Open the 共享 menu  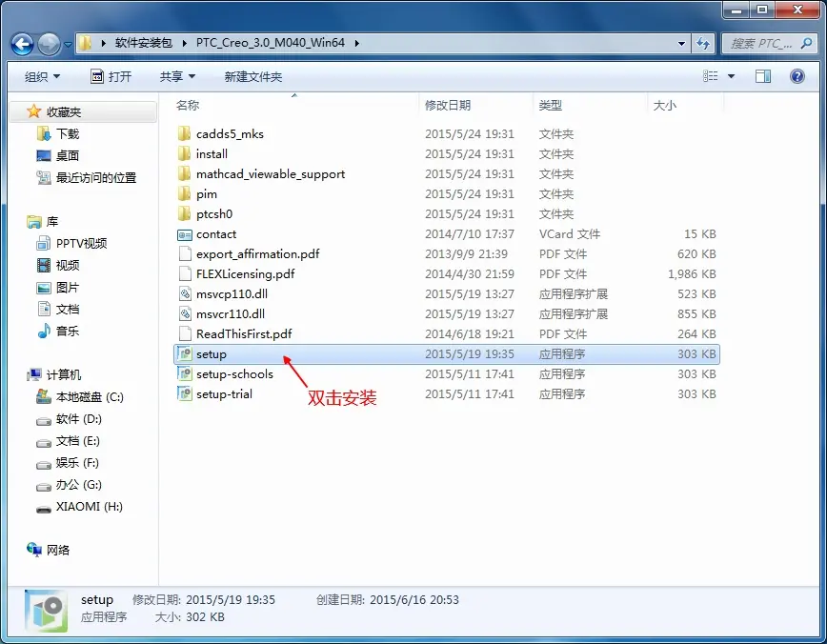[x=178, y=77]
